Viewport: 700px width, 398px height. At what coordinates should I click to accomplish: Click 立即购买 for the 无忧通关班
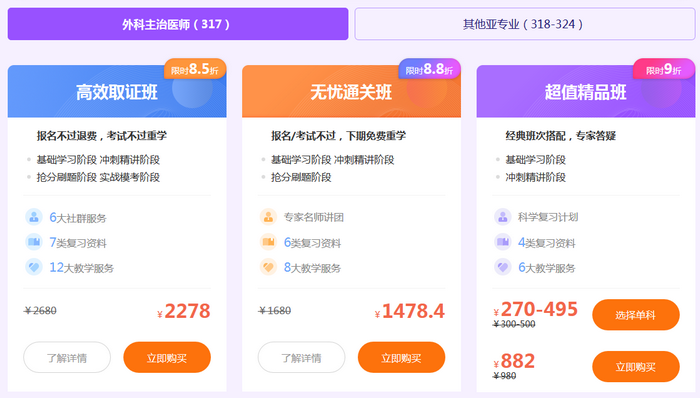(x=401, y=357)
